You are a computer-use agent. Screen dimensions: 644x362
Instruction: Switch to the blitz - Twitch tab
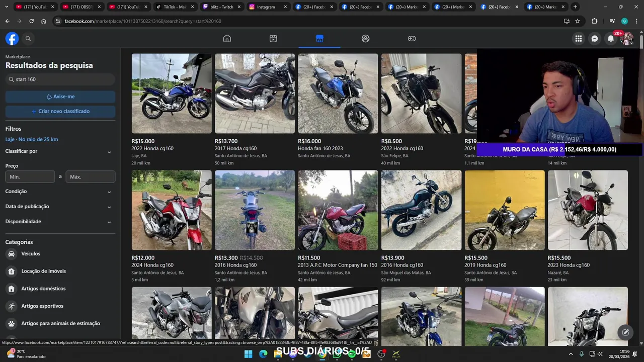[x=221, y=7]
